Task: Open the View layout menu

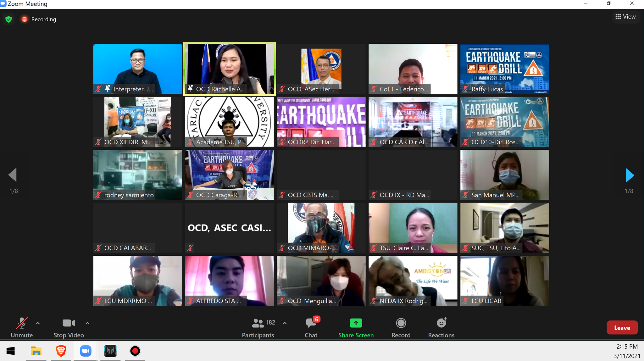Action: tap(625, 17)
